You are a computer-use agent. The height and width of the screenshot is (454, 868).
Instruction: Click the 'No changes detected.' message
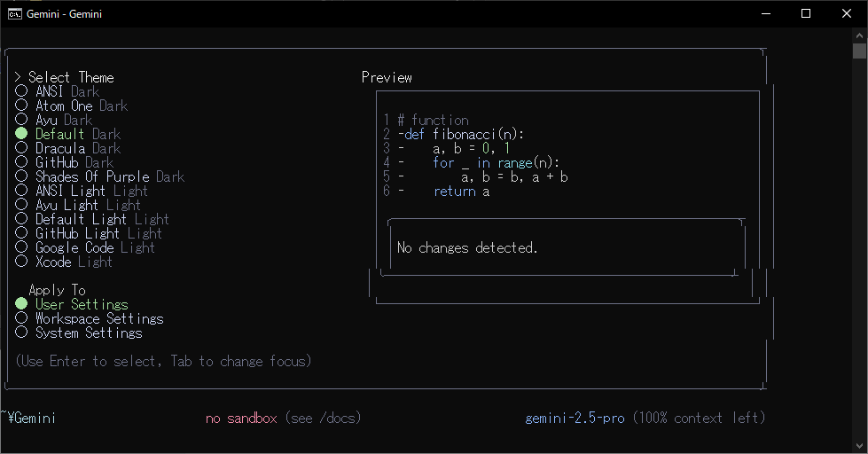coord(467,247)
